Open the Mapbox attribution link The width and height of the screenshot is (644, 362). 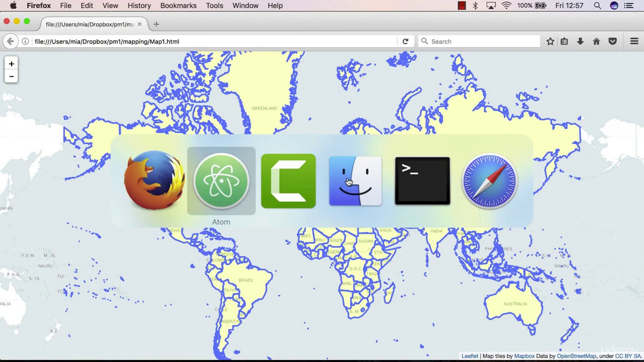tap(524, 356)
